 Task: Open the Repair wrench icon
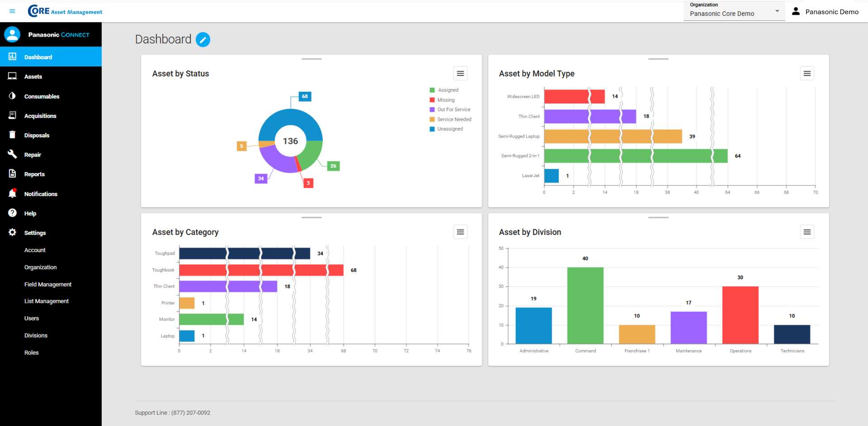[x=12, y=154]
